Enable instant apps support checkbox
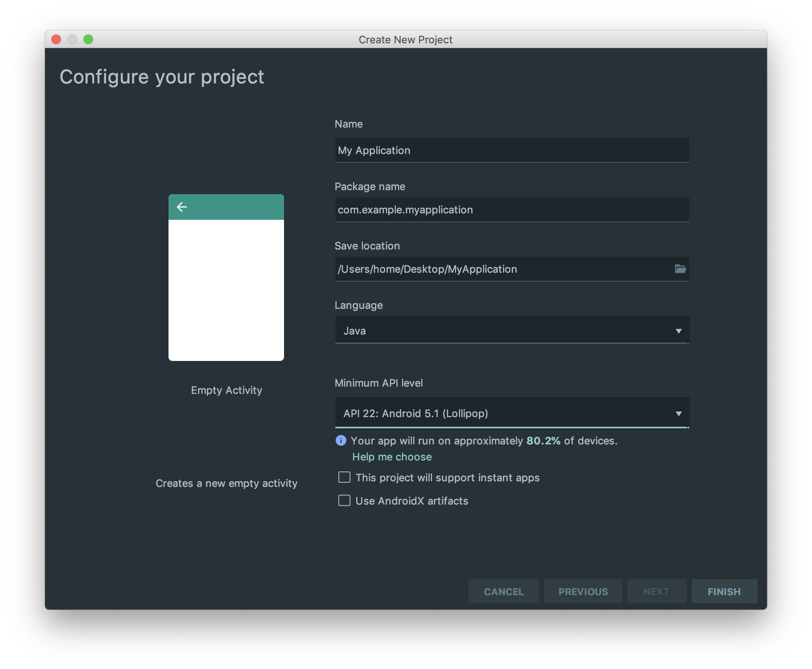 (344, 477)
